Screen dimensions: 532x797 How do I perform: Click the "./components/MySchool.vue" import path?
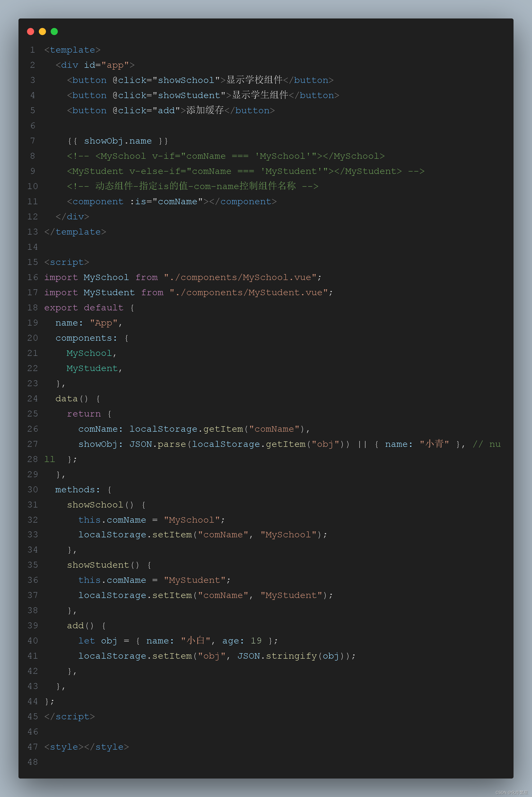[x=240, y=277]
